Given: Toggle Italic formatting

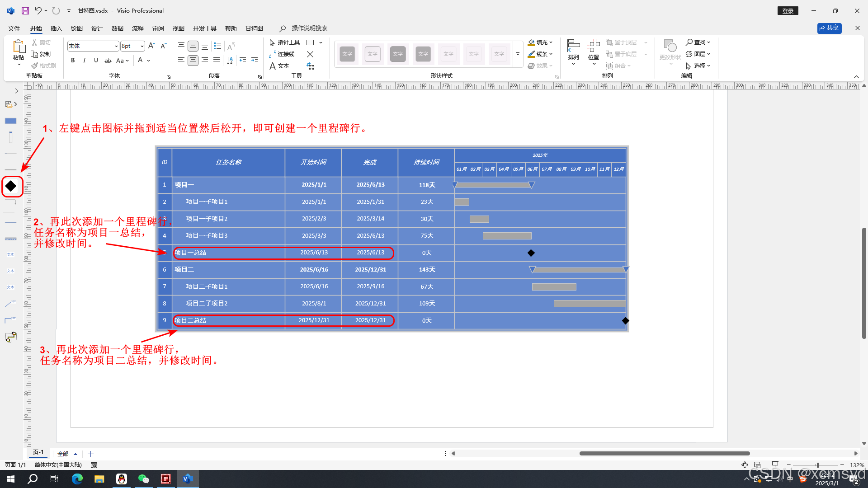Looking at the screenshot, I should point(85,61).
